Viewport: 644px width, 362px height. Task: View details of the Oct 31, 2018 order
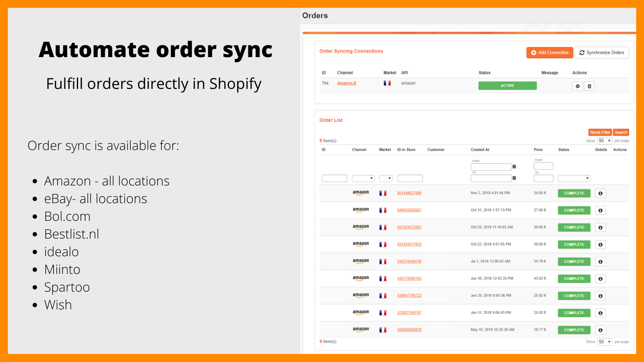click(x=601, y=210)
